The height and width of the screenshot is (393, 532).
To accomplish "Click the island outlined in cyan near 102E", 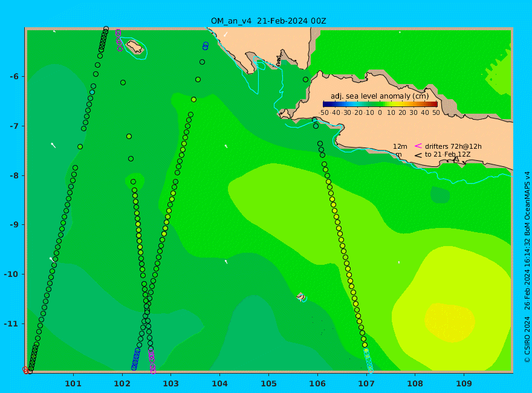I will point(135,47).
